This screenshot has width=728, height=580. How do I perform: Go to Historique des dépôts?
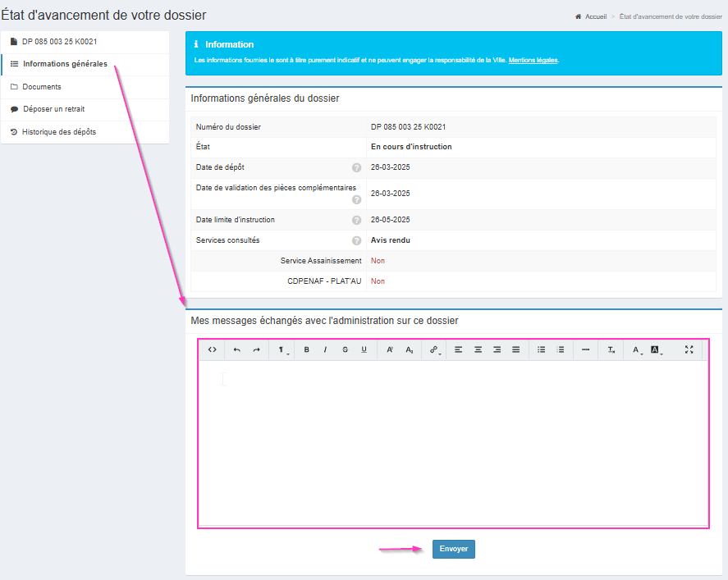pyautogui.click(x=58, y=131)
